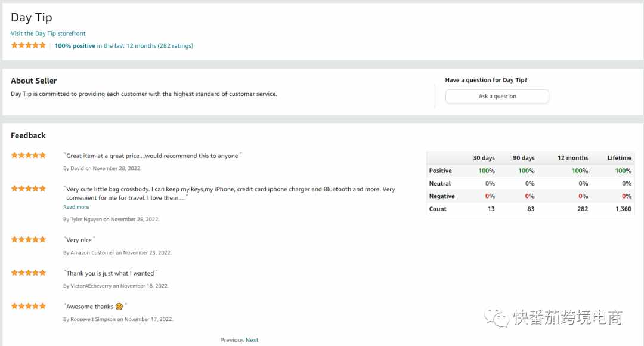Click the Have a question for Day Tip text

pyautogui.click(x=487, y=80)
